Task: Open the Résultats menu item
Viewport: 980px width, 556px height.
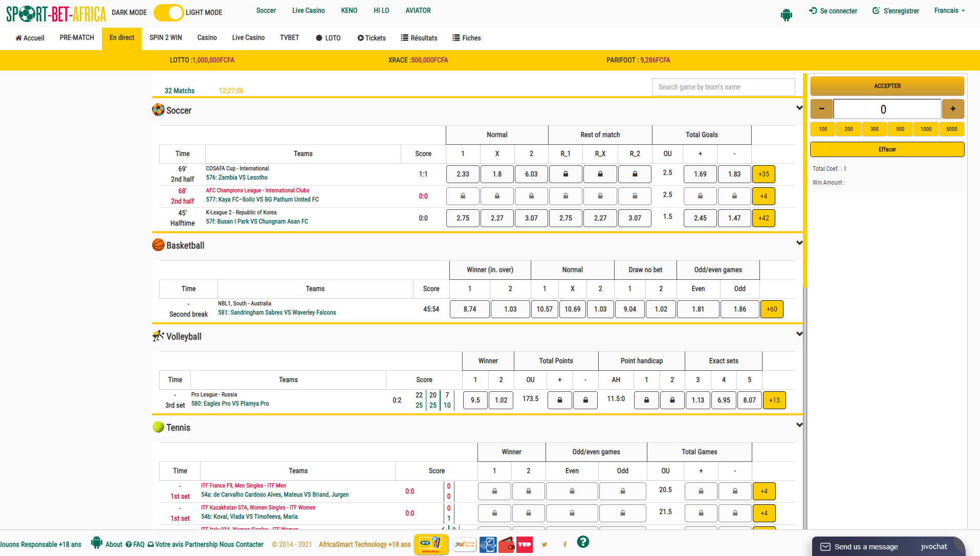Action: pos(419,38)
